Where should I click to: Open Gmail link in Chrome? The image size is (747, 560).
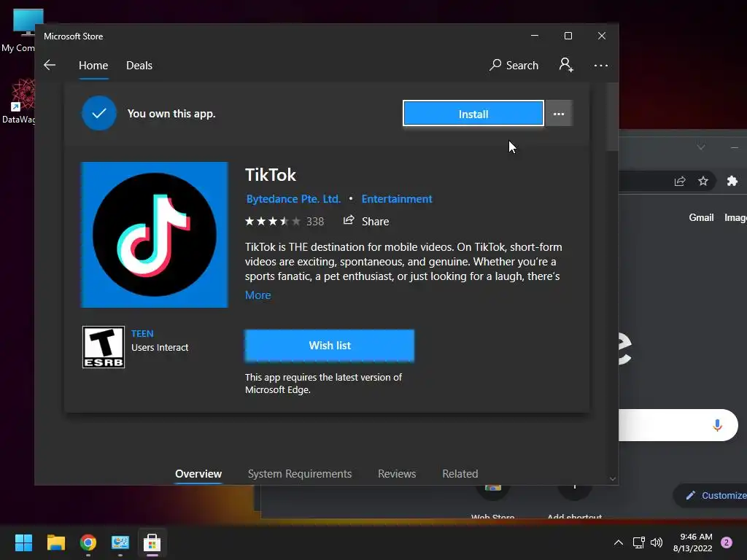(701, 217)
